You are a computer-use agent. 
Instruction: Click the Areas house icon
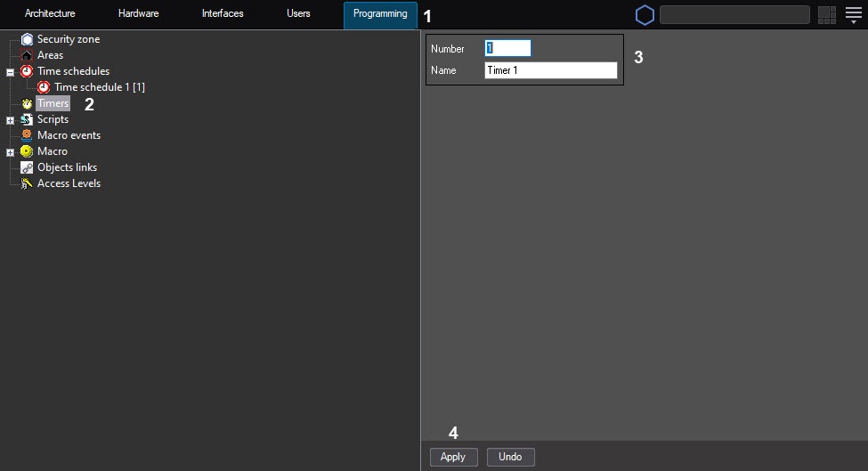tap(27, 55)
